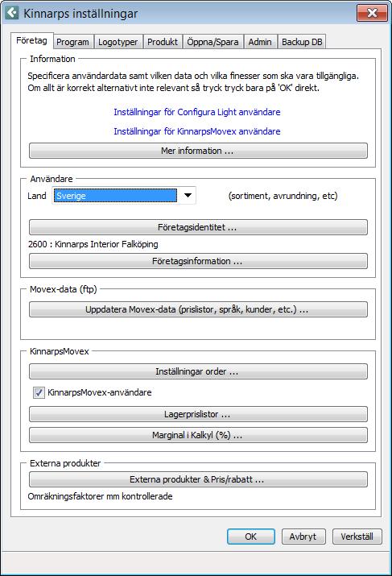This screenshot has width=392, height=576.
Task: Expand the Land dropdown arrow
Action: 188,196
